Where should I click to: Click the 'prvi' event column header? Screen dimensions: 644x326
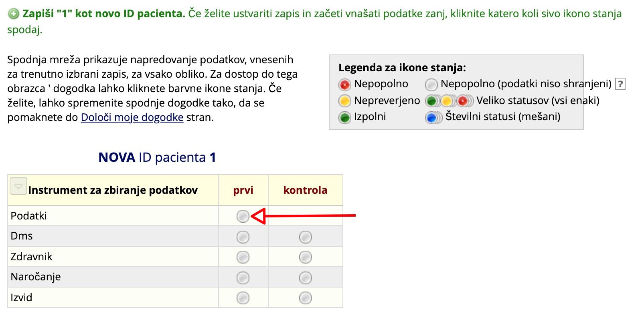tap(243, 190)
